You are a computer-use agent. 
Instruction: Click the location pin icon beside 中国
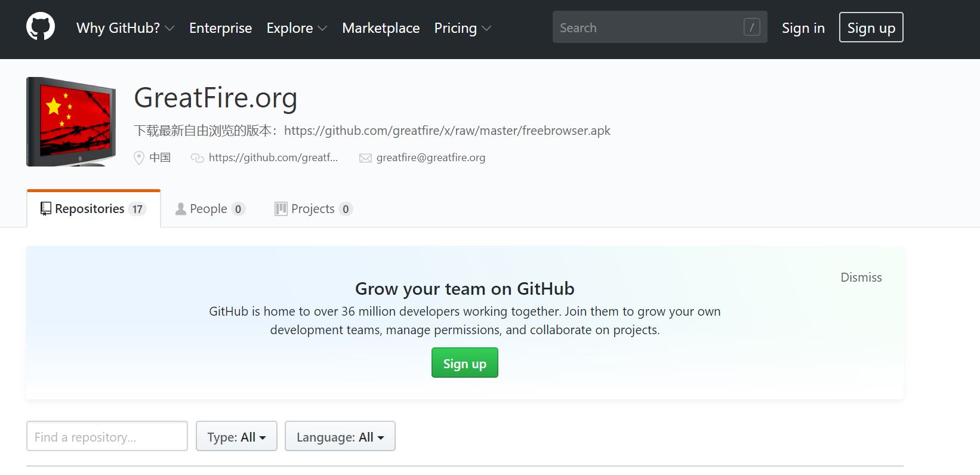[x=139, y=158]
